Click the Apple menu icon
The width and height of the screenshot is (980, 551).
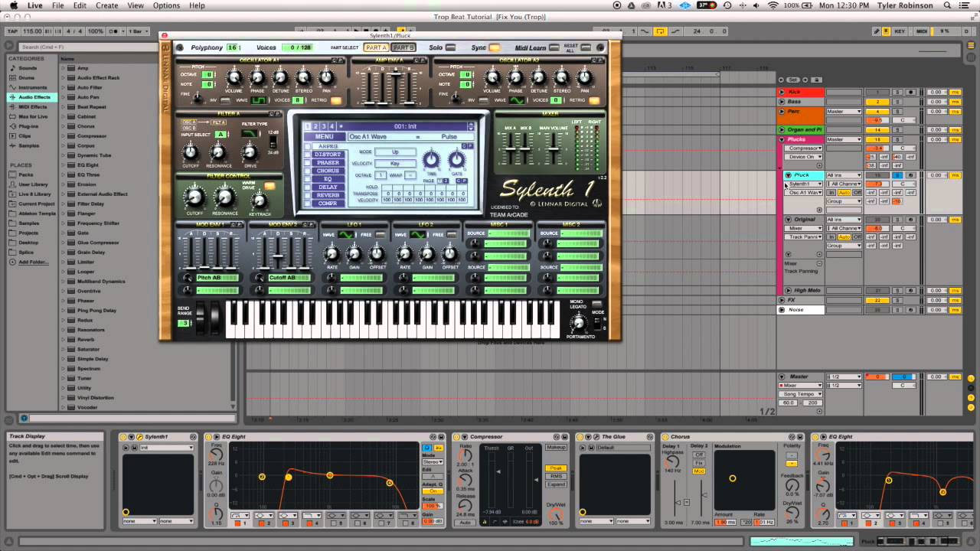tap(13, 5)
